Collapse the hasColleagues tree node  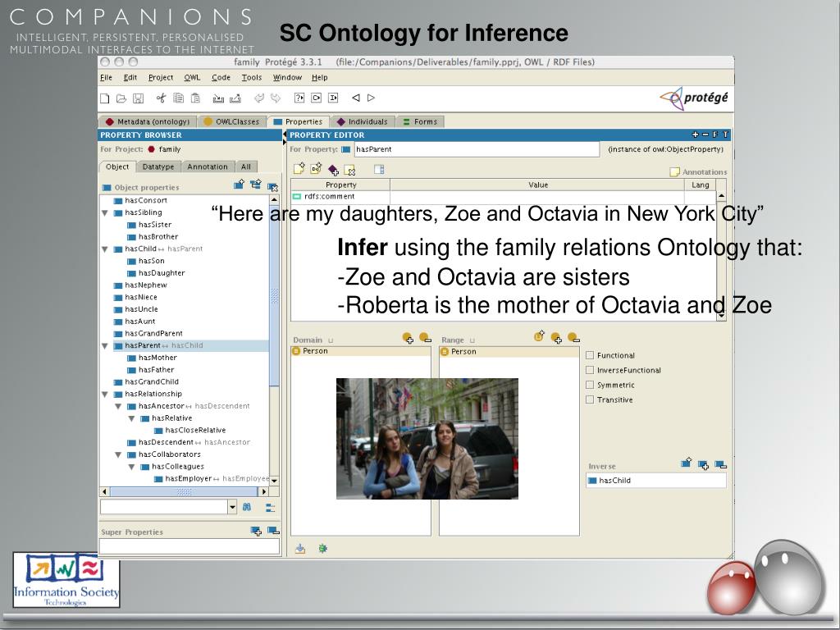pos(132,467)
